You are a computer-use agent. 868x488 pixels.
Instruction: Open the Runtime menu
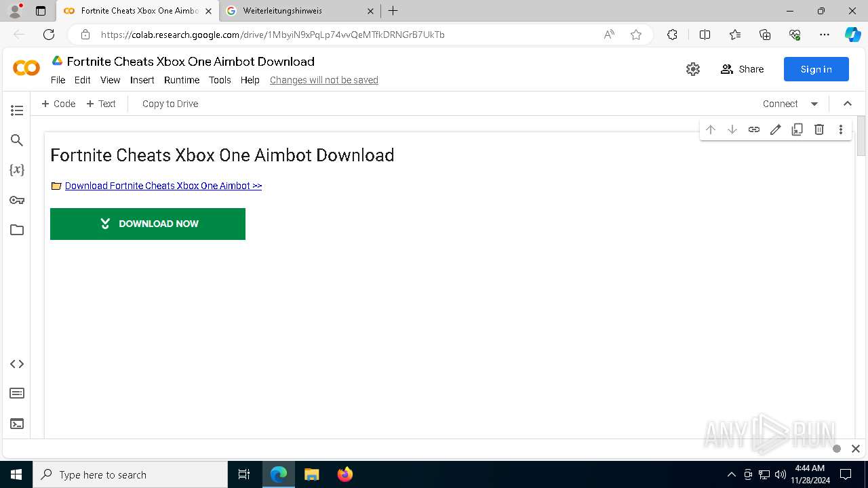182,80
